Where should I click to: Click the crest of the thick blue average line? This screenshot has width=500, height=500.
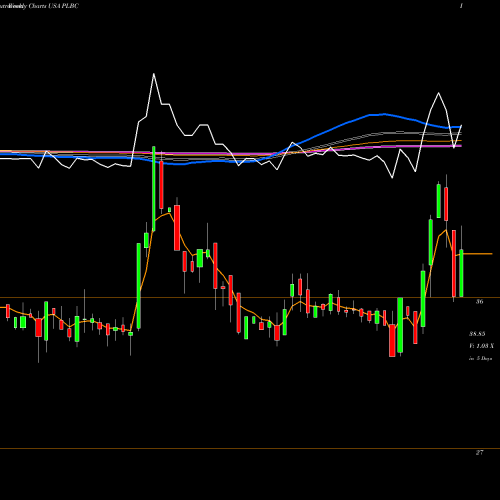pos(383,114)
